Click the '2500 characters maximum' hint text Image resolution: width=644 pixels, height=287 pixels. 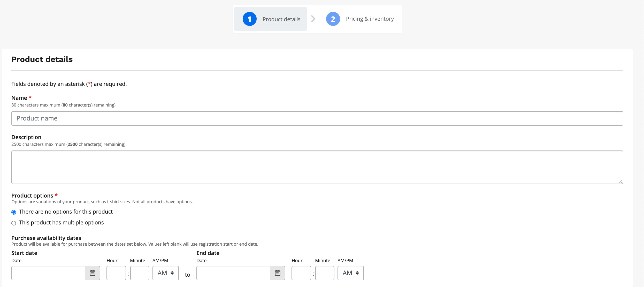tap(68, 144)
